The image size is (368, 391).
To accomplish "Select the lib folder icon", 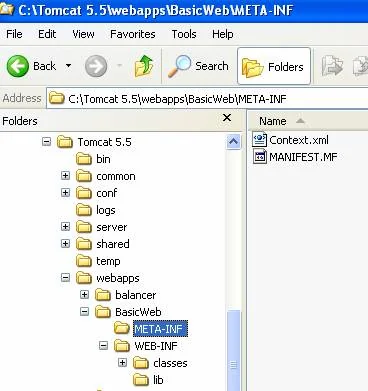I will (x=141, y=380).
